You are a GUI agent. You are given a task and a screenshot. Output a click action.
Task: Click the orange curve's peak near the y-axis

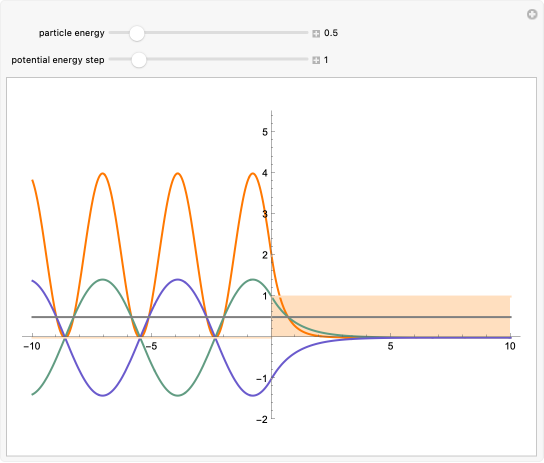coord(253,173)
